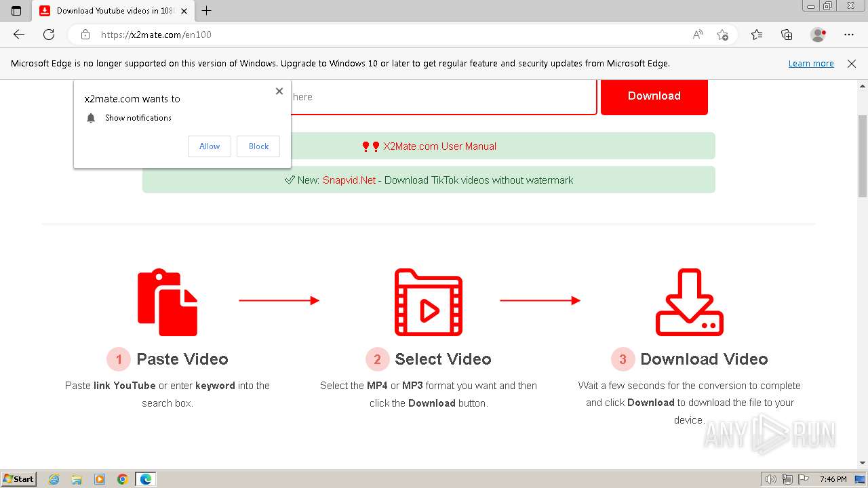This screenshot has height=488, width=868.
Task: Launch Internet Explorer from taskbar
Action: pos(54,479)
